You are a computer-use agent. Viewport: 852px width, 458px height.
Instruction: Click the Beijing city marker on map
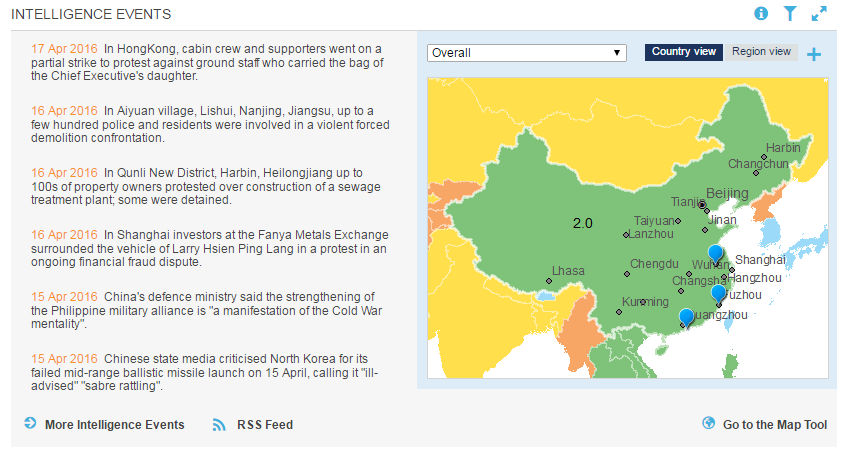[702, 204]
